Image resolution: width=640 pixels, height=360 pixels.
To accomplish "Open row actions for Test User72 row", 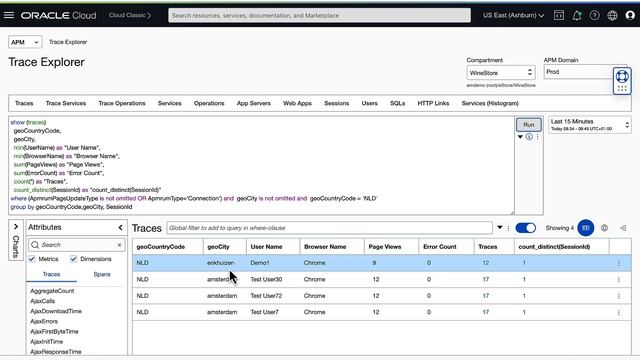I will (619, 296).
